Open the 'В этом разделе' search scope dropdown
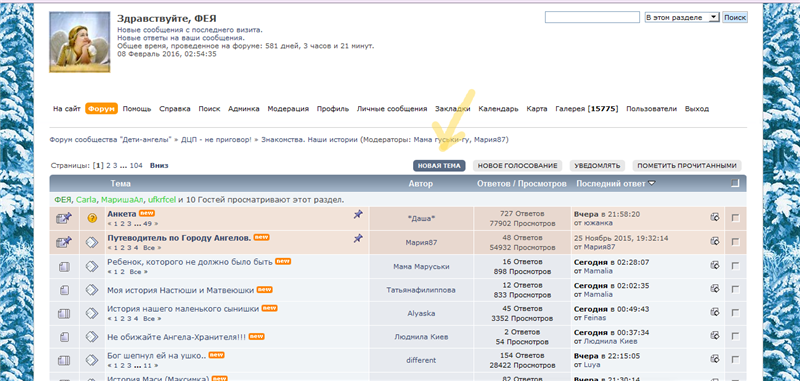Image resolution: width=800 pixels, height=381 pixels. tap(682, 17)
